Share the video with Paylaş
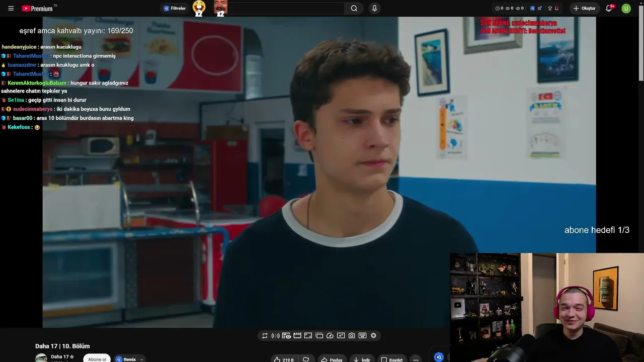Viewport: 644px width, 362px height. pos(332,359)
